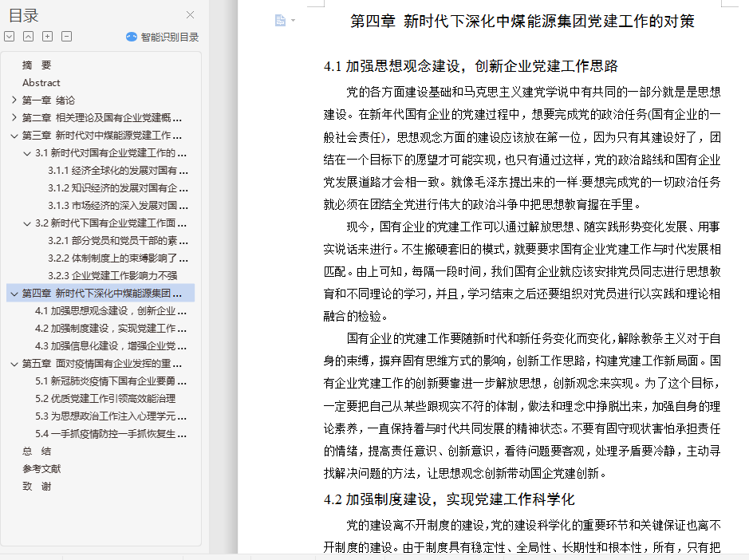The image size is (749, 560).
Task: Click paragraph starting 党的各方面建设基础
Action: point(522,148)
